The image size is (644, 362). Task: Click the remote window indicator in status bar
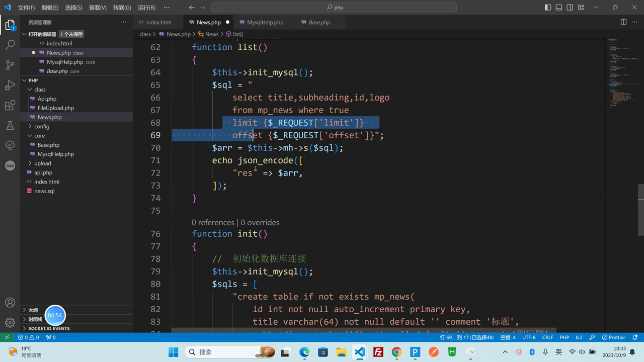pyautogui.click(x=7, y=337)
